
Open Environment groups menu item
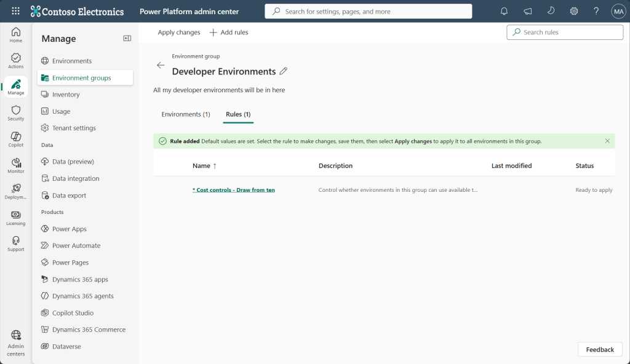pos(85,77)
